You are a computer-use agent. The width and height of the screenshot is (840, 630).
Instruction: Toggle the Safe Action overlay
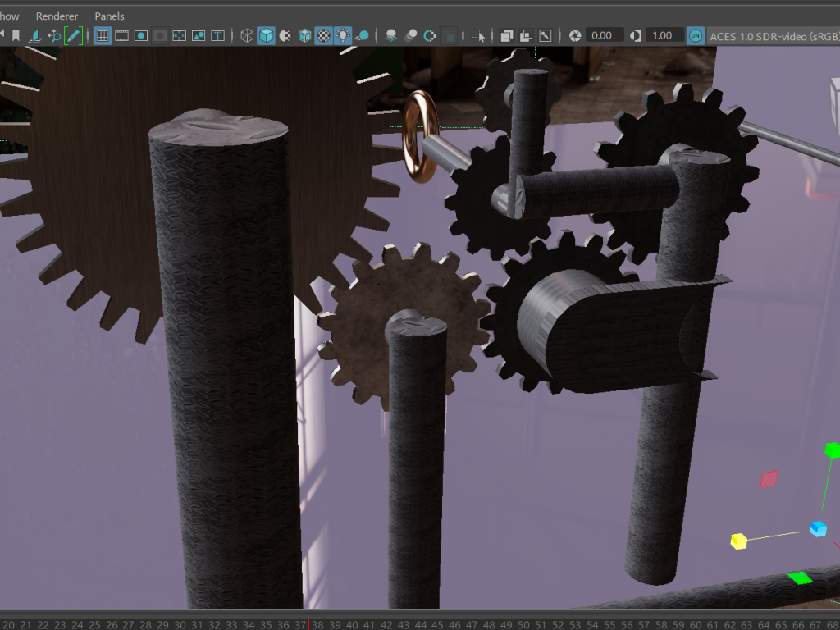pyautogui.click(x=199, y=36)
